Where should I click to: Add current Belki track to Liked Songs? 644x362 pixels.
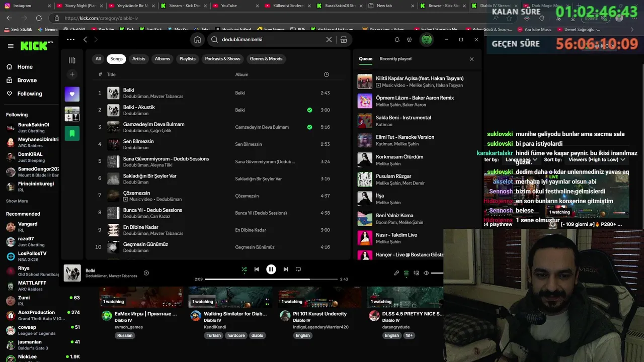coord(146,273)
